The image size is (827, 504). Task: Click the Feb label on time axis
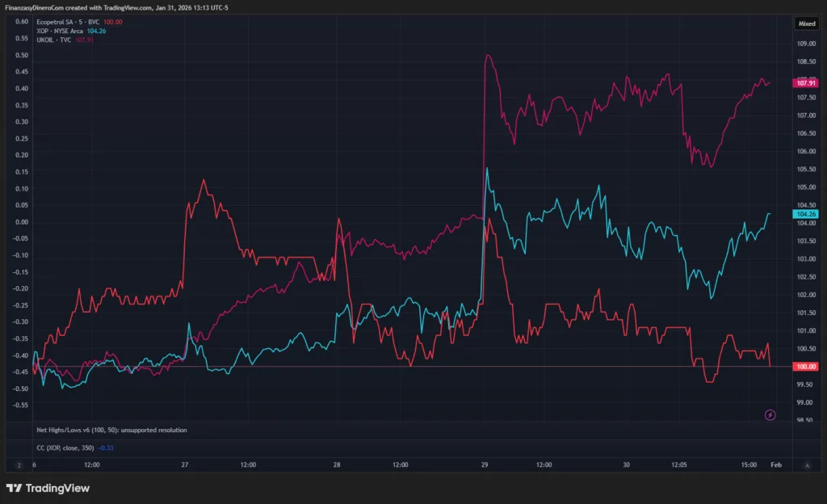775,465
